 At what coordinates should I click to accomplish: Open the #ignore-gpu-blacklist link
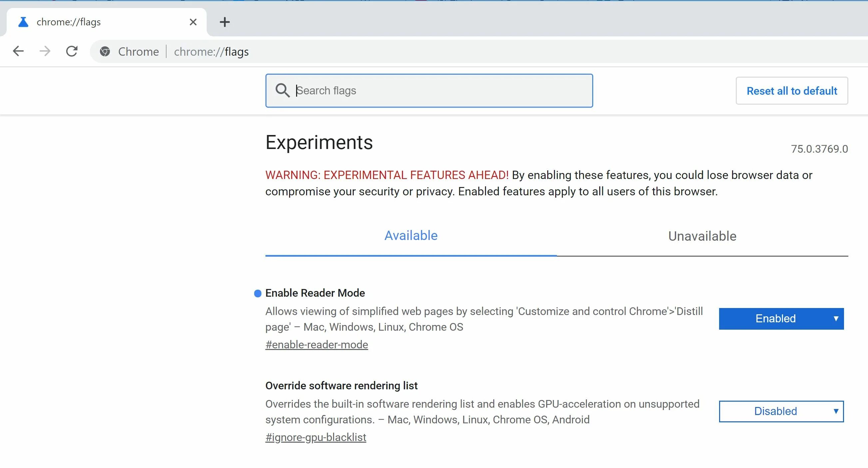tap(315, 437)
